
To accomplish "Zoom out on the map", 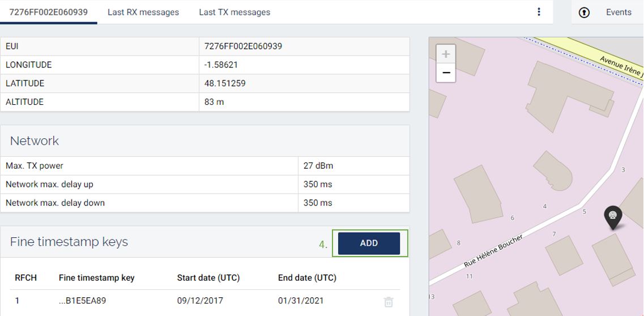I will point(446,73).
